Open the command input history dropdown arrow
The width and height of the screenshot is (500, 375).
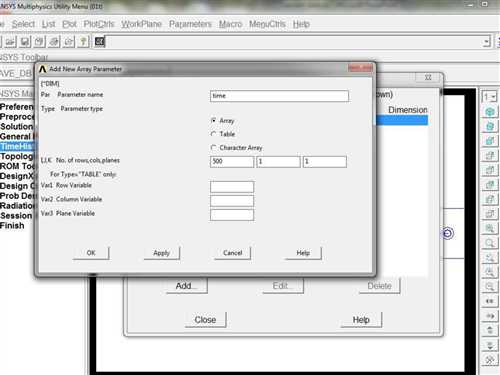coord(487,42)
